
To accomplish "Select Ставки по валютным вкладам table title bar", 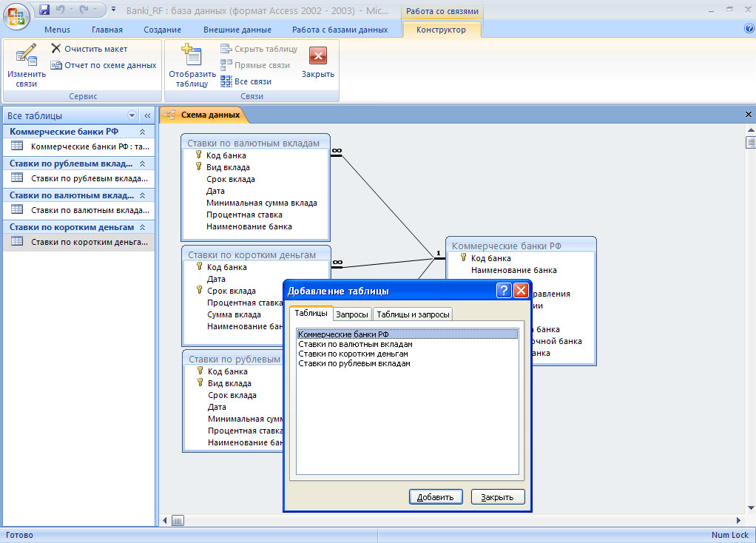I will point(255,143).
